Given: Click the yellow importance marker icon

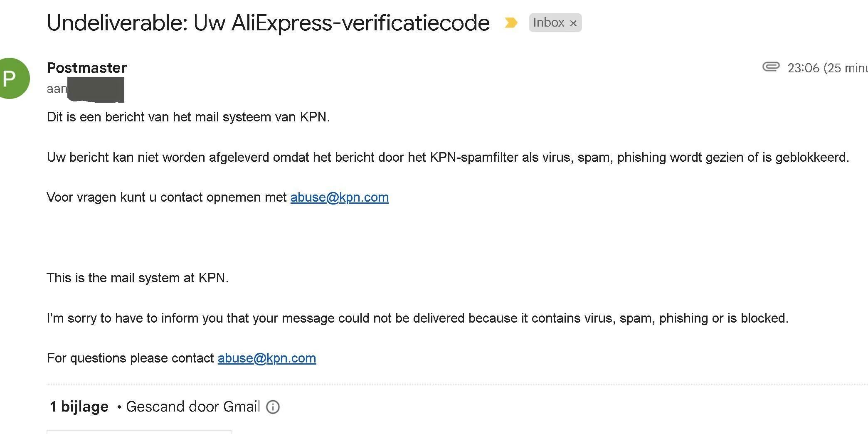Looking at the screenshot, I should click(x=510, y=22).
